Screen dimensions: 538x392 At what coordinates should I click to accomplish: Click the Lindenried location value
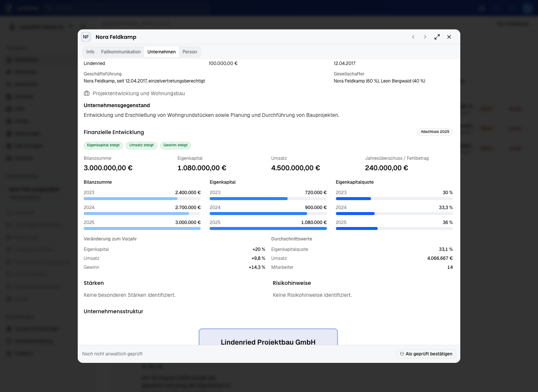[95, 63]
